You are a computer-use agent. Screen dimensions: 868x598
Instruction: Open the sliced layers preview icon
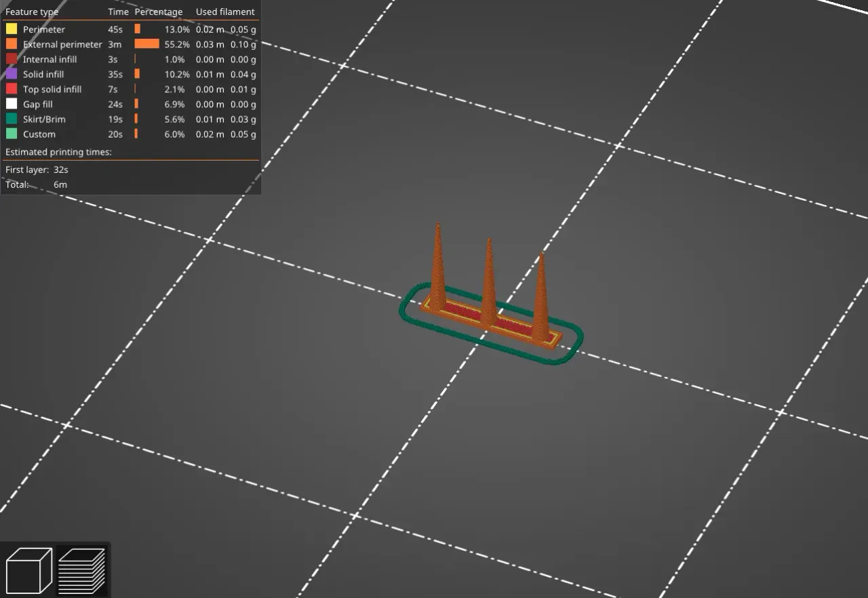coord(81,570)
